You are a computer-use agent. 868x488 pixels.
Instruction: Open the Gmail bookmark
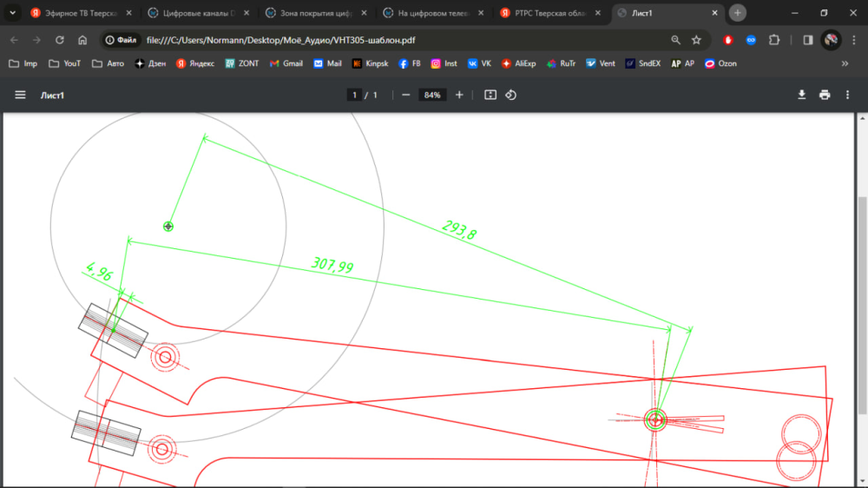(286, 63)
